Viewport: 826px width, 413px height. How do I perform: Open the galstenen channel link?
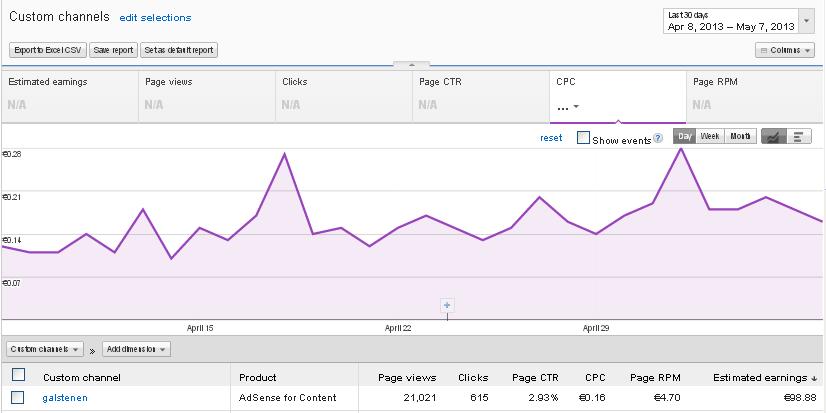tap(65, 398)
